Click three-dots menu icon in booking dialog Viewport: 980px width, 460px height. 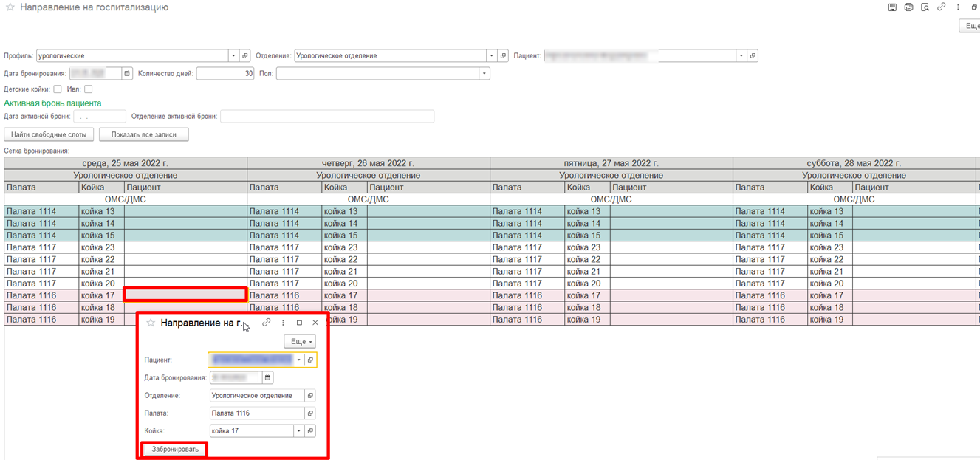point(283,323)
